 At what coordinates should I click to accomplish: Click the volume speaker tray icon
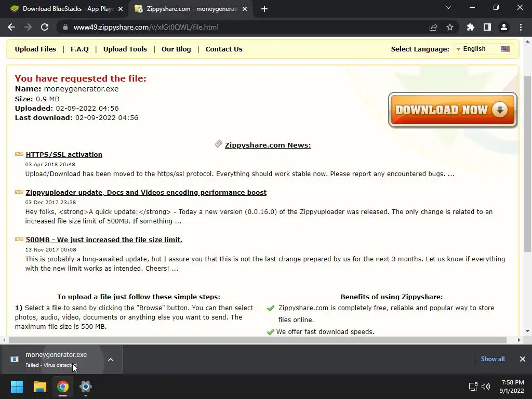(486, 387)
